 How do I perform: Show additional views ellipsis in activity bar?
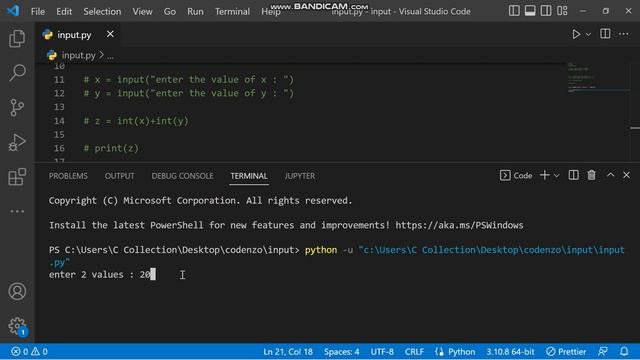click(x=17, y=211)
